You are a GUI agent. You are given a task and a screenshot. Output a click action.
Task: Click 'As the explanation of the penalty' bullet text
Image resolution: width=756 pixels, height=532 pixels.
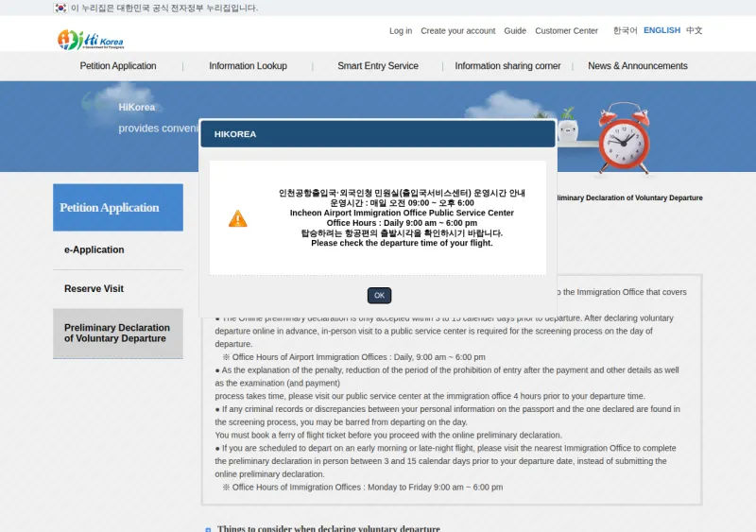(x=447, y=377)
